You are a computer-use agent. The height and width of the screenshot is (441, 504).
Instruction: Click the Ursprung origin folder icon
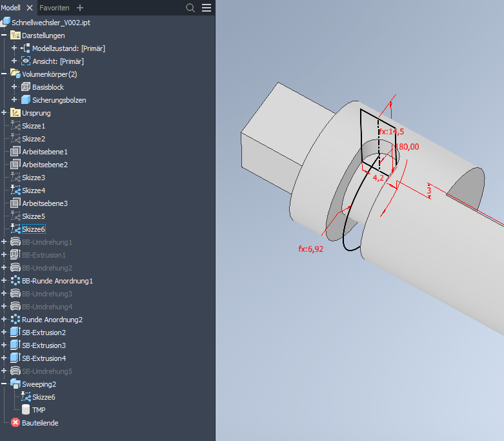click(x=16, y=113)
